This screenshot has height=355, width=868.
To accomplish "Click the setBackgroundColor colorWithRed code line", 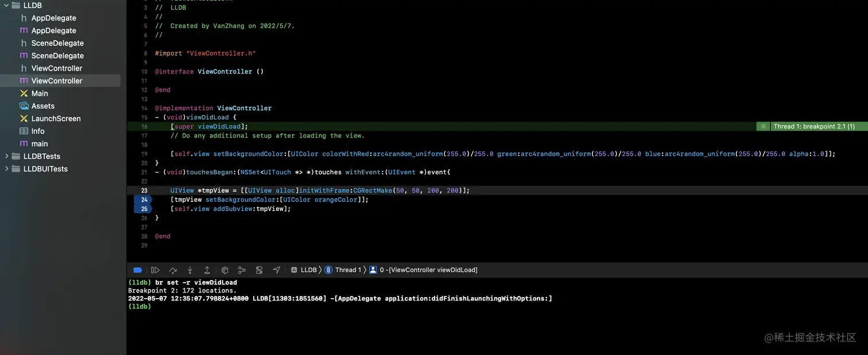I will (502, 154).
